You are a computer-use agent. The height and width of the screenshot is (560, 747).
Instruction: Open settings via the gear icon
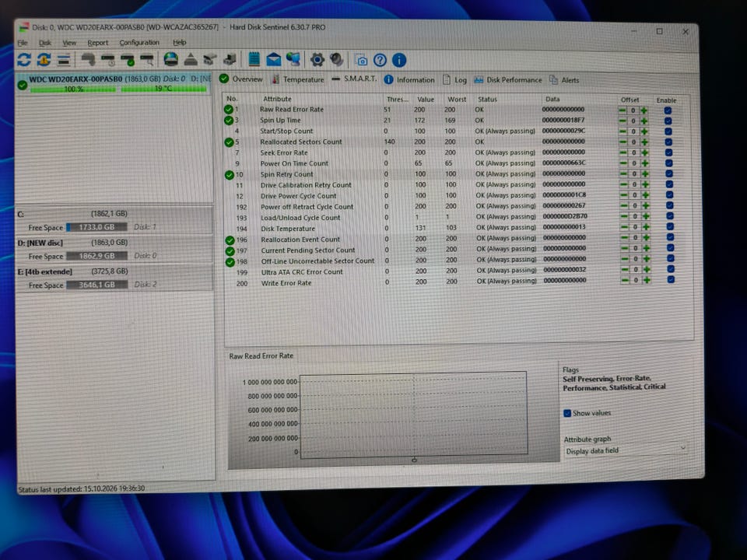317,60
